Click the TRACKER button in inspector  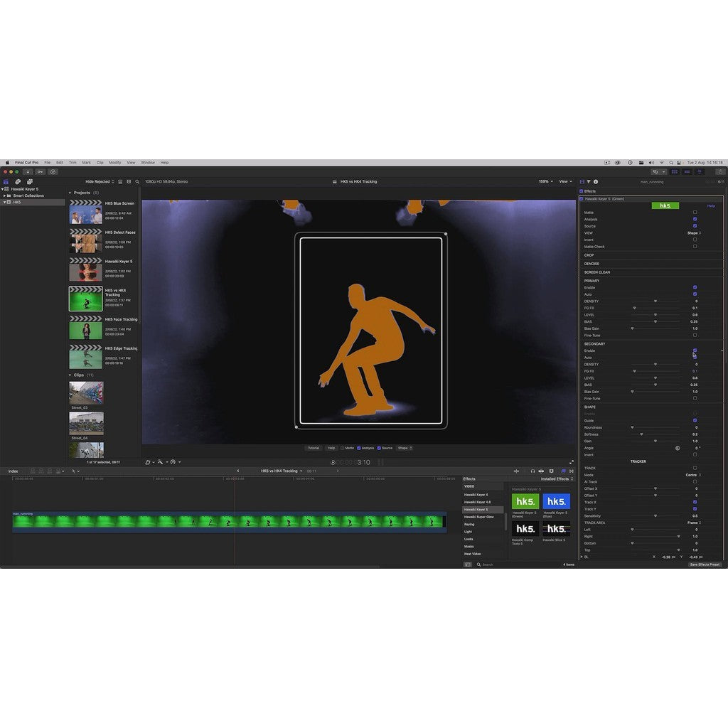click(x=638, y=461)
